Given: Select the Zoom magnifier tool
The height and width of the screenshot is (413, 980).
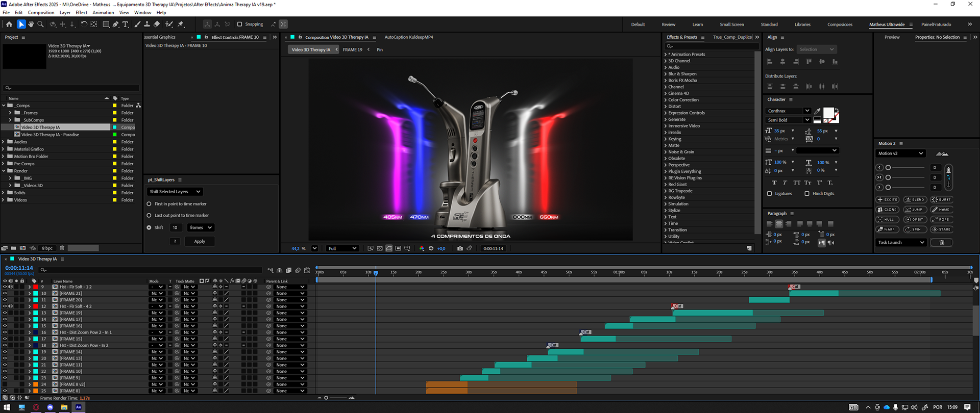Looking at the screenshot, I should (41, 24).
